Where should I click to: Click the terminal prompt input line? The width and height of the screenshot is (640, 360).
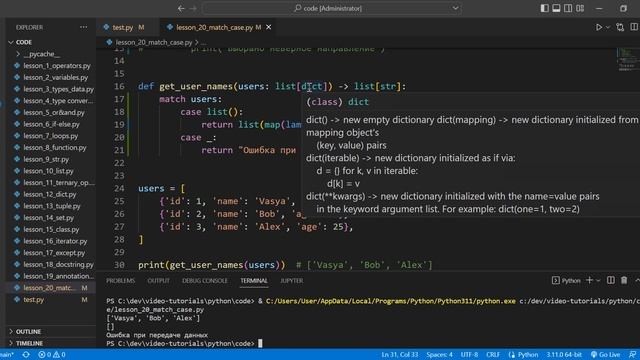184,343
